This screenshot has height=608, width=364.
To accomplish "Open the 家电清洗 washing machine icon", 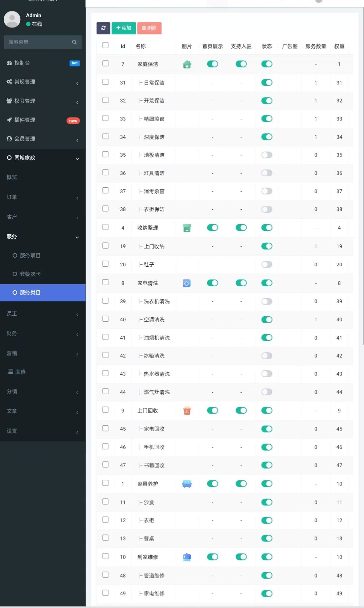I will pyautogui.click(x=187, y=283).
